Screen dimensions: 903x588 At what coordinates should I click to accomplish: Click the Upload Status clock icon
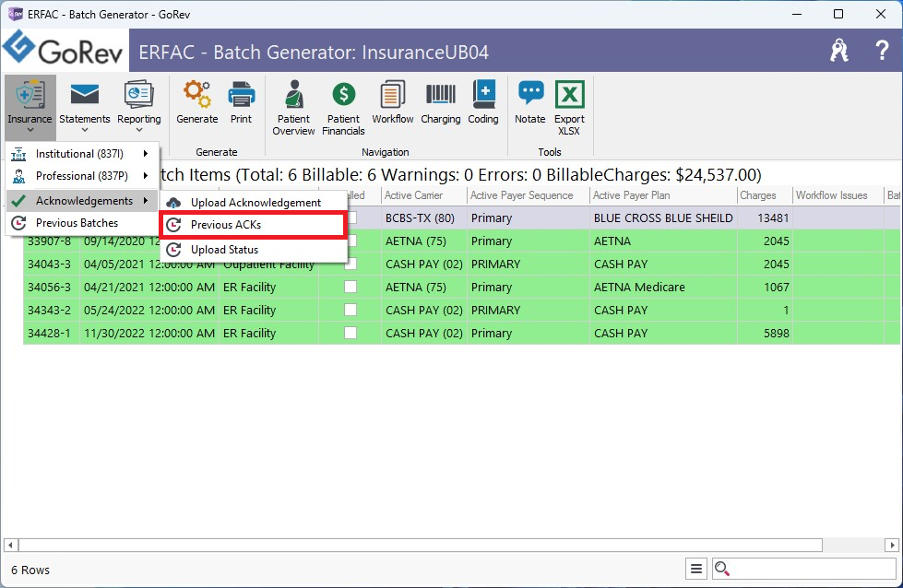pyautogui.click(x=173, y=250)
